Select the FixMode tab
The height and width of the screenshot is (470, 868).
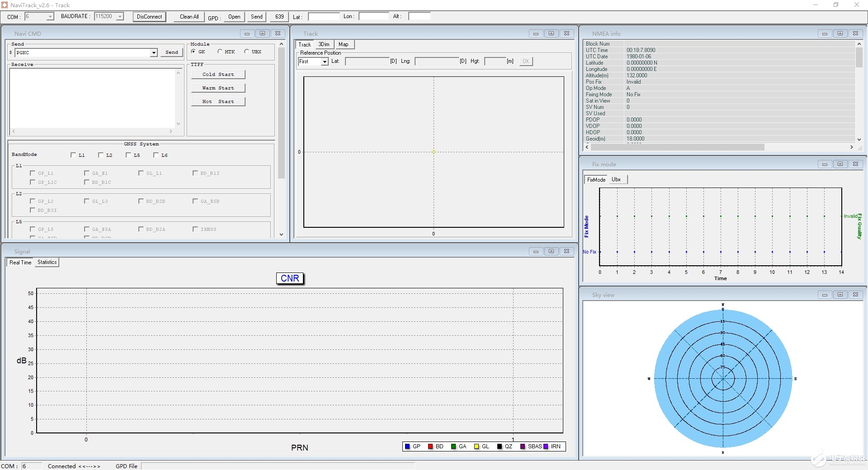pyautogui.click(x=596, y=179)
